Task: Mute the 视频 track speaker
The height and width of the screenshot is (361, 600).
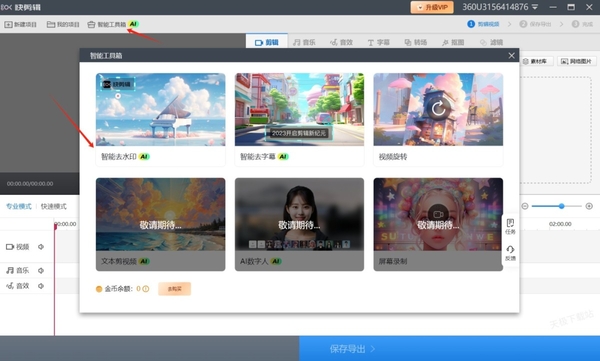Action: (41, 247)
